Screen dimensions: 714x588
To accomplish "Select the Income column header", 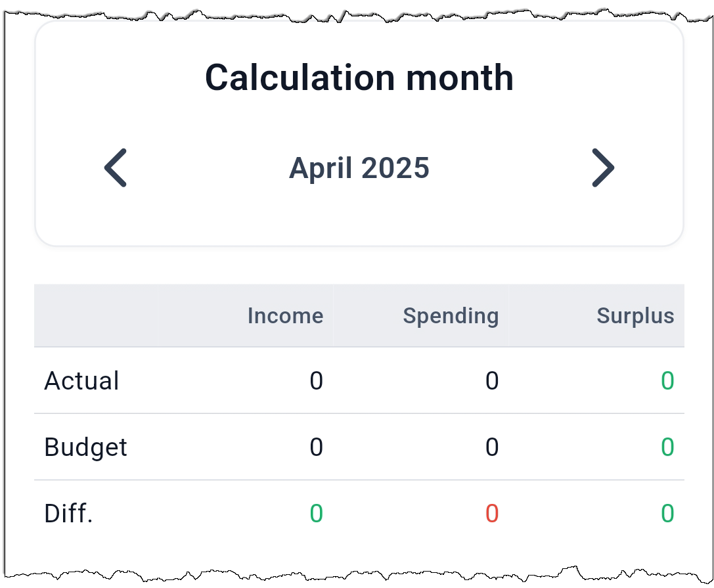I will click(286, 315).
